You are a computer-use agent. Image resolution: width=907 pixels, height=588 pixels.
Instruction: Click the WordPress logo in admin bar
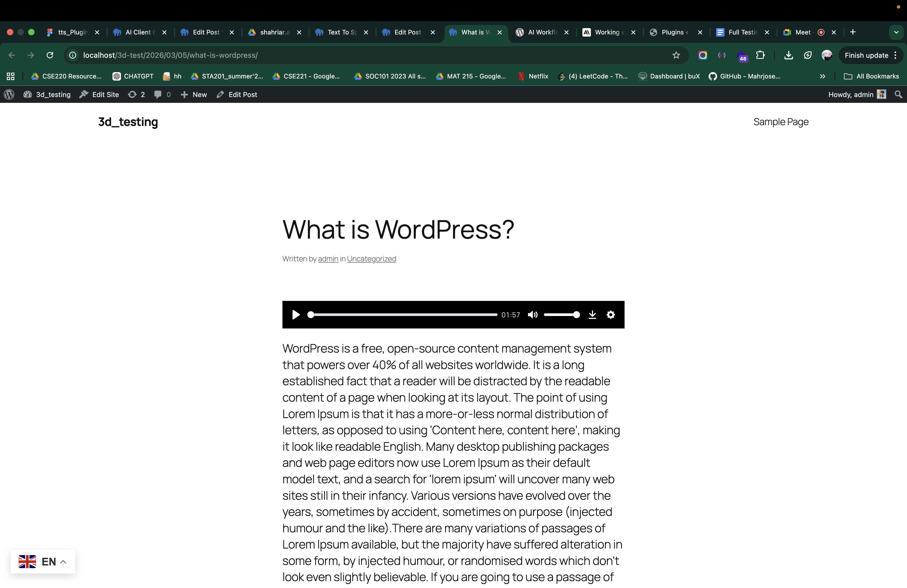(9, 94)
